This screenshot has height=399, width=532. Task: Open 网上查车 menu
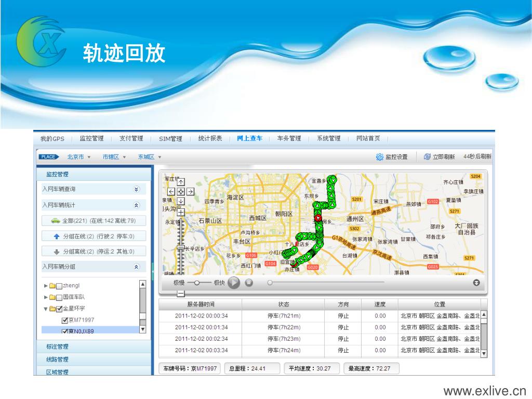(249, 138)
